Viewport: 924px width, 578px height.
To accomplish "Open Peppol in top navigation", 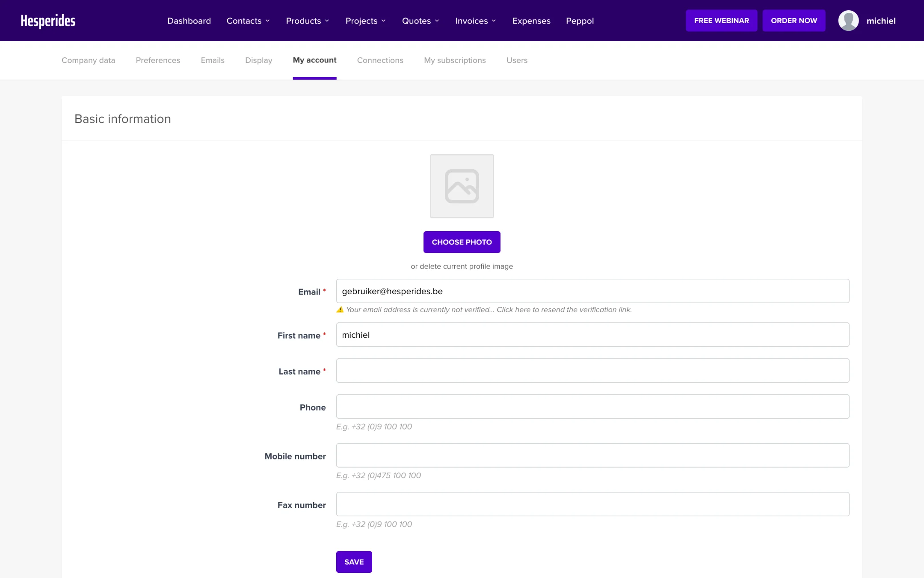I will tap(580, 21).
